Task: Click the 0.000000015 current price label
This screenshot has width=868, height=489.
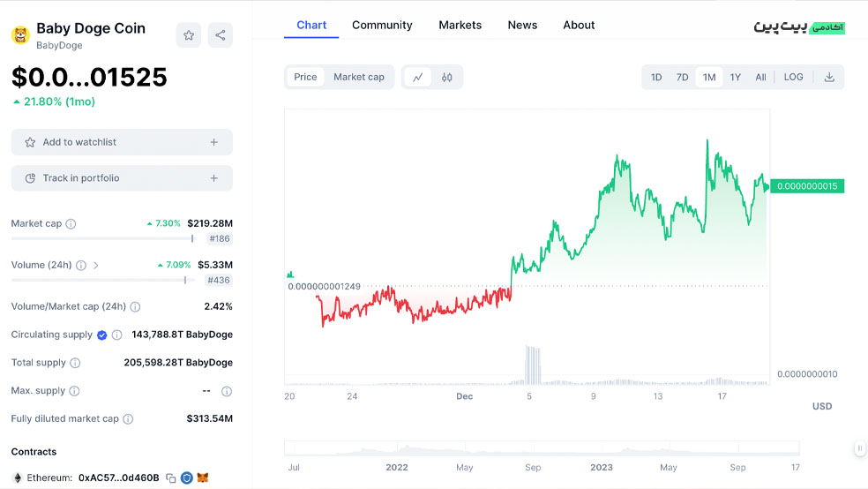Action: coord(807,186)
